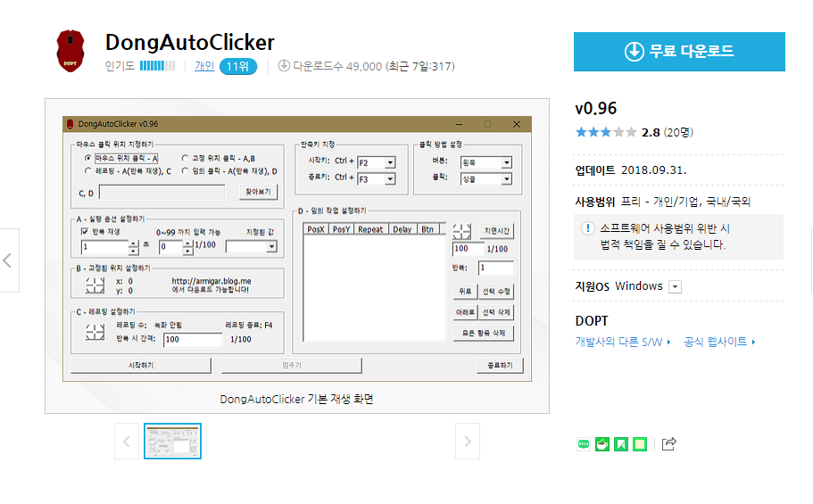The image size is (813, 504).
Task: Open the share arrow icon
Action: click(668, 444)
